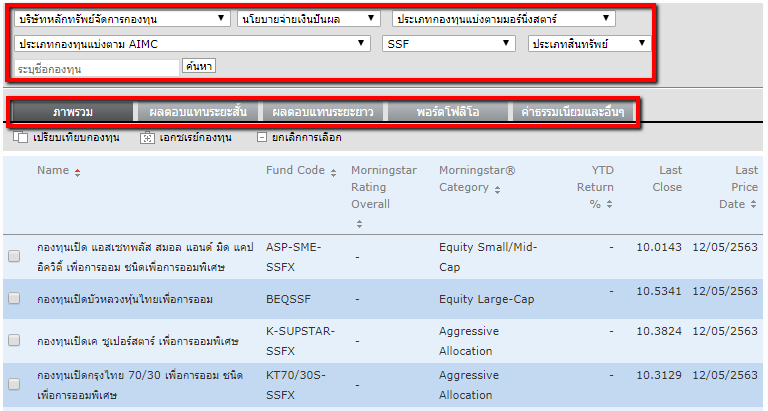This screenshot has width=768, height=411.
Task: Click the เอกซเรย์กองทุน icon
Action: click(x=148, y=138)
